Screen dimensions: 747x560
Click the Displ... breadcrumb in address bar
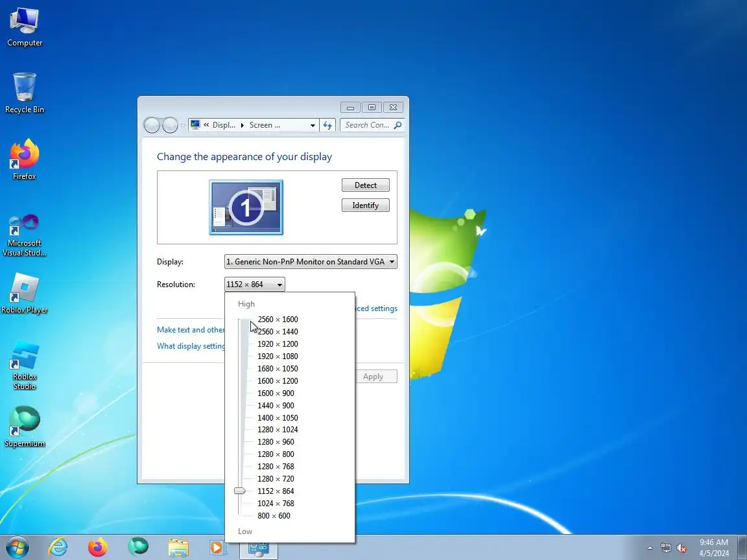point(224,125)
